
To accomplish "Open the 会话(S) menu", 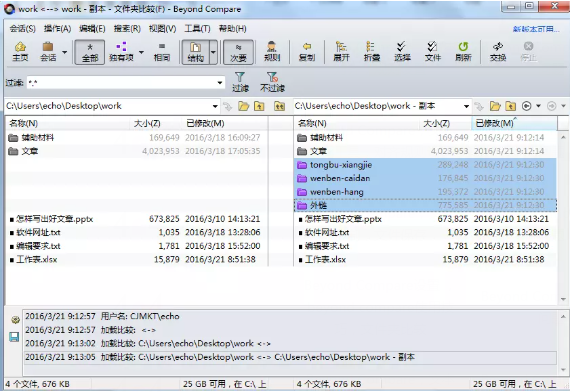I will click(x=23, y=29).
